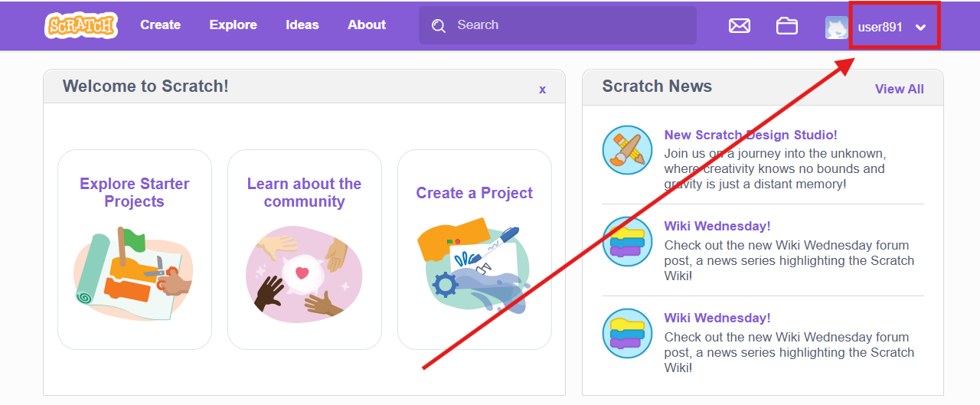Close the Welcome to Scratch panel

[542, 90]
